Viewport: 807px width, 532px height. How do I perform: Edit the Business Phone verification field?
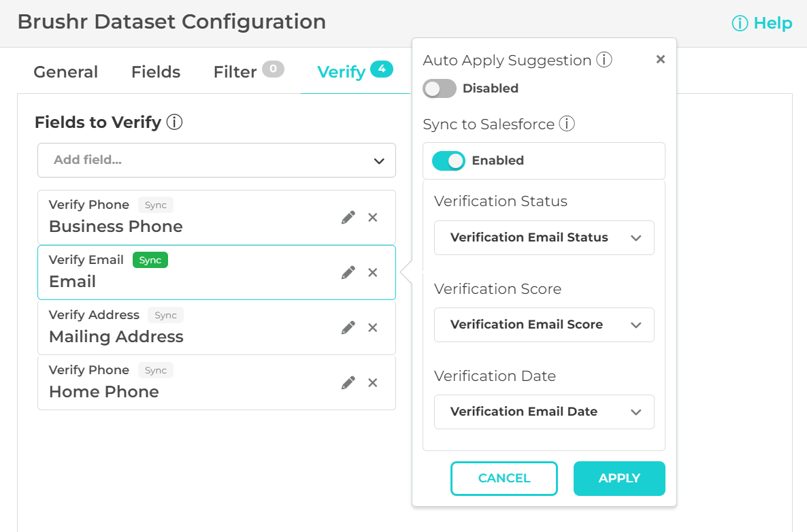[348, 218]
